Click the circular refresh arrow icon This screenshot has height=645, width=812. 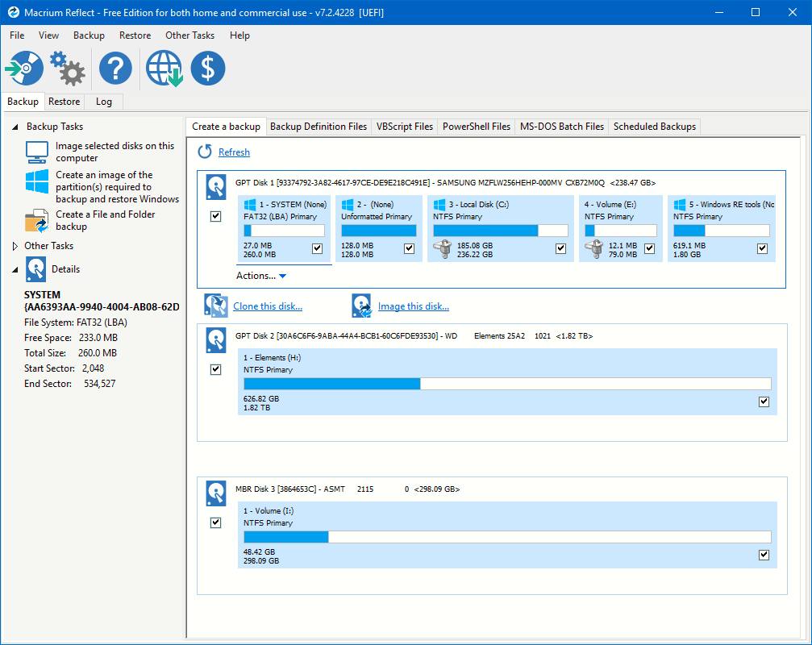(x=205, y=152)
